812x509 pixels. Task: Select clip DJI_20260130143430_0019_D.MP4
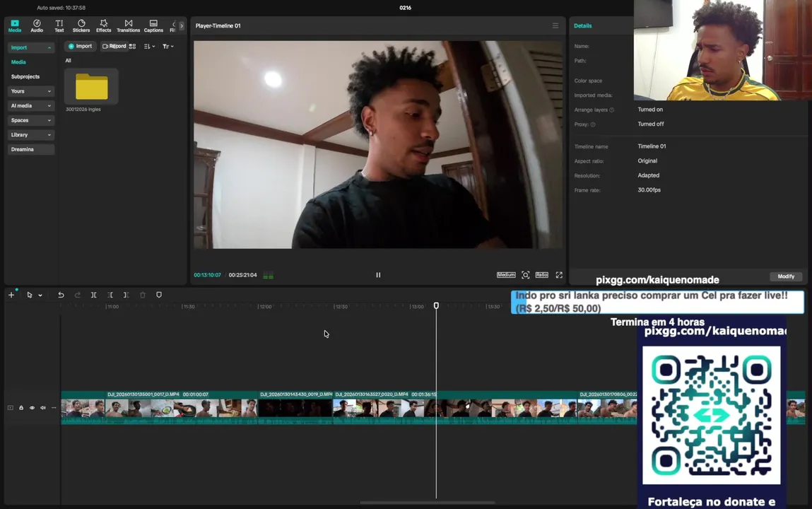295,407
